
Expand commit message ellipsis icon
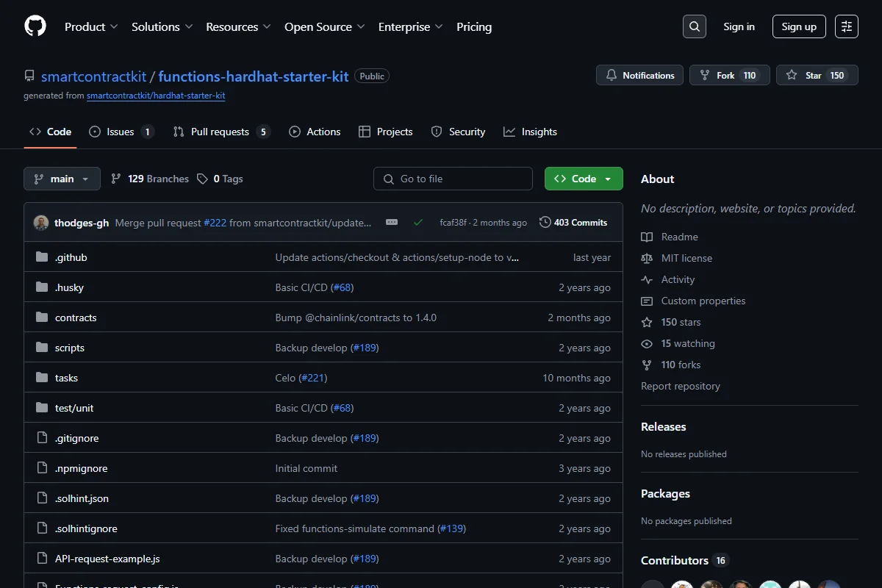(392, 222)
